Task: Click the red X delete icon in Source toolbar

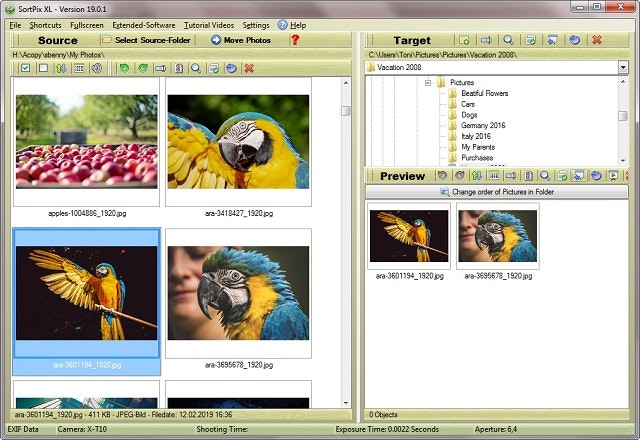Action: pyautogui.click(x=249, y=68)
